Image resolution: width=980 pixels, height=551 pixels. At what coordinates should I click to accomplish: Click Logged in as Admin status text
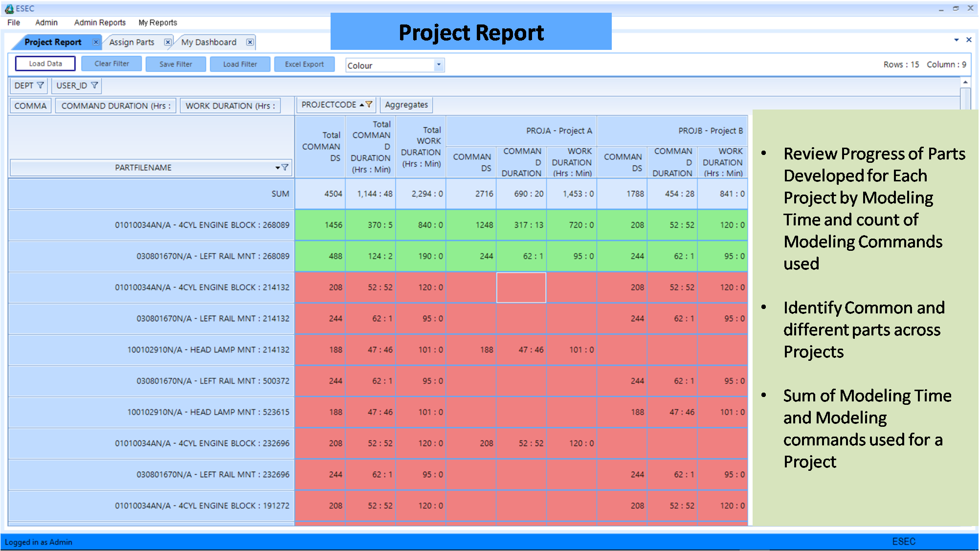(x=39, y=542)
